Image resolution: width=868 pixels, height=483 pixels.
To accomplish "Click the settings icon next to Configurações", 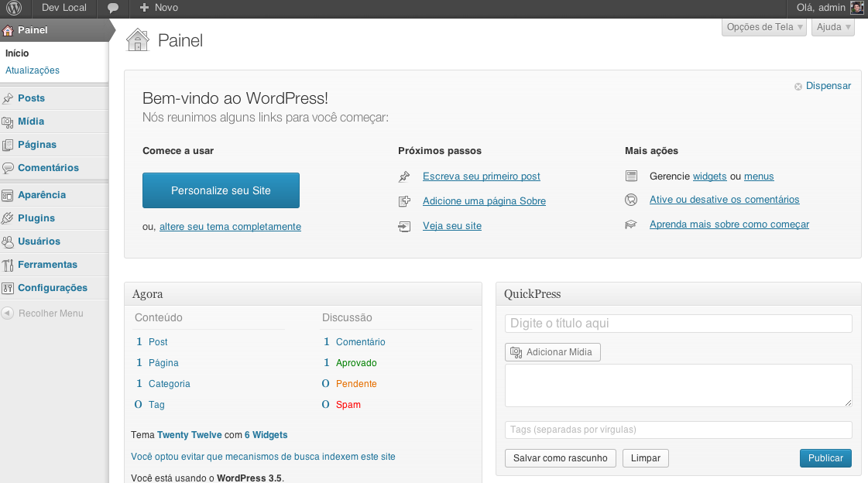I will (x=8, y=288).
